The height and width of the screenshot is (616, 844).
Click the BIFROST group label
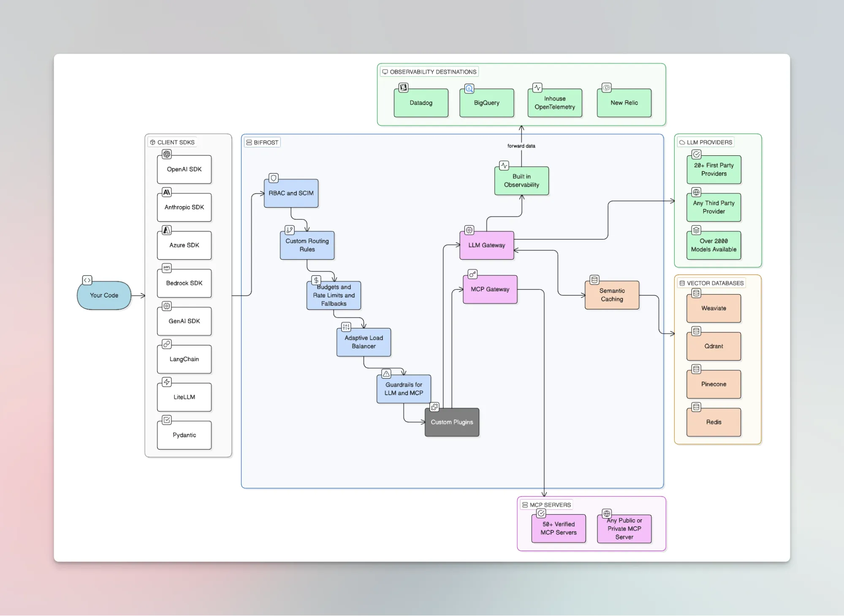click(x=262, y=142)
